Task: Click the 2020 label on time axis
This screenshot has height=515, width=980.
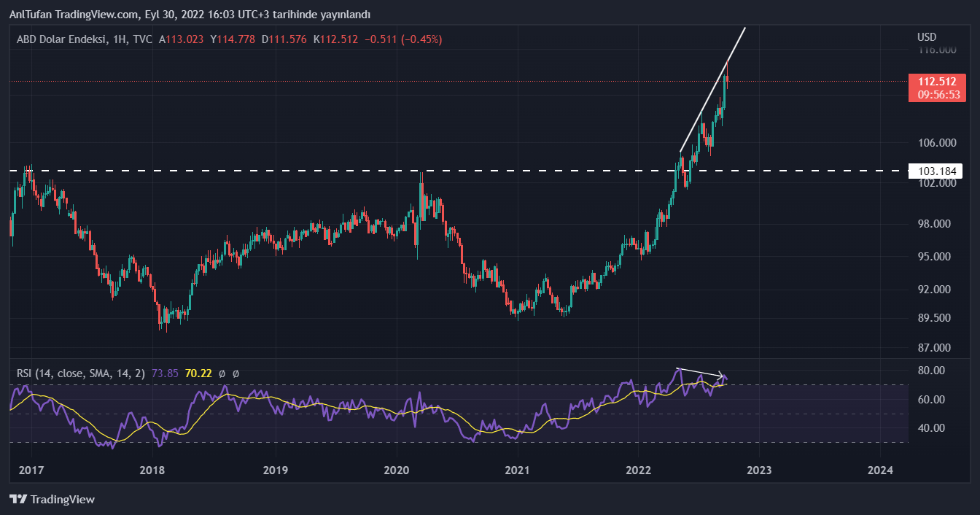Action: click(396, 469)
